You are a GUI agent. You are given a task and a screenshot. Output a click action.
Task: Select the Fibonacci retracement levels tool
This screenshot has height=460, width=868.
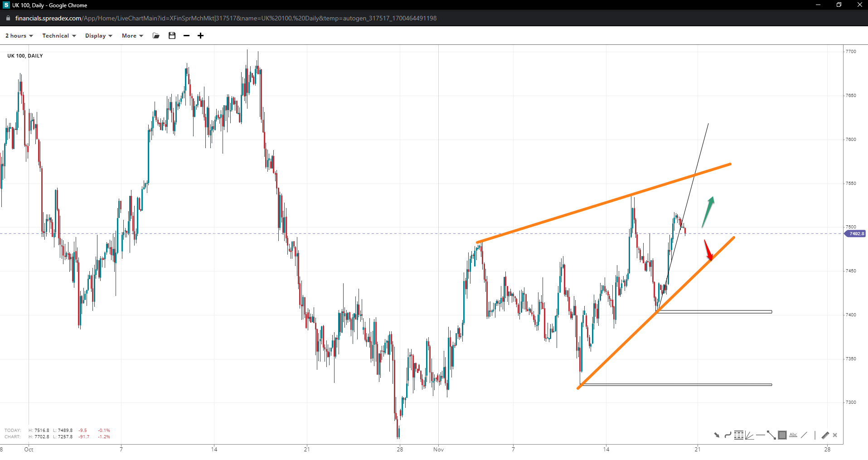click(x=739, y=435)
